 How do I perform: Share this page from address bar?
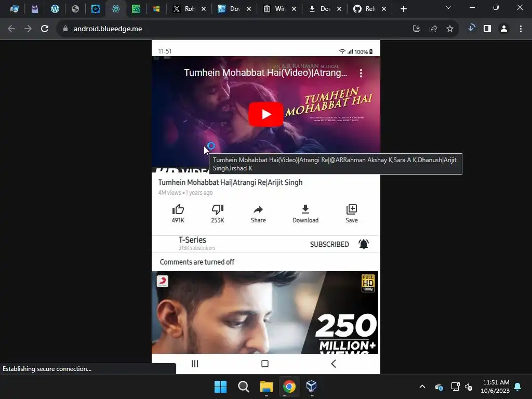[433, 29]
